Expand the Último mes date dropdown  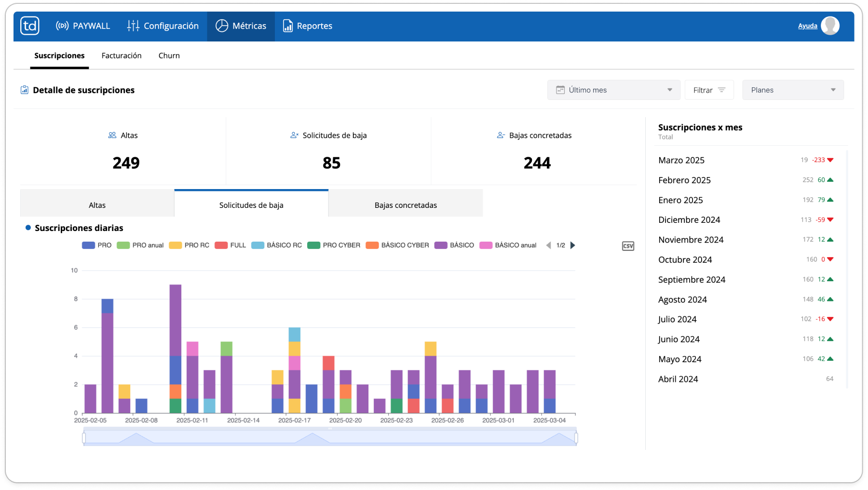(x=614, y=90)
